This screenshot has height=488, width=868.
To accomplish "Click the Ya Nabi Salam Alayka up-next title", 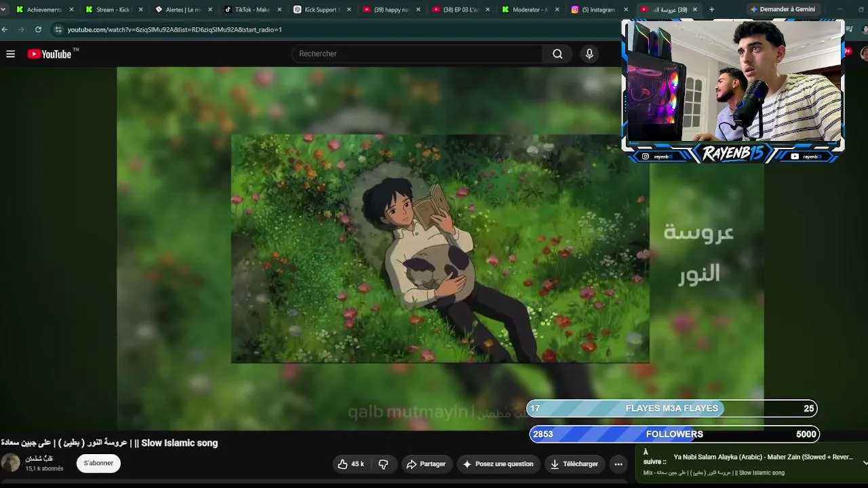I will pyautogui.click(x=764, y=457).
